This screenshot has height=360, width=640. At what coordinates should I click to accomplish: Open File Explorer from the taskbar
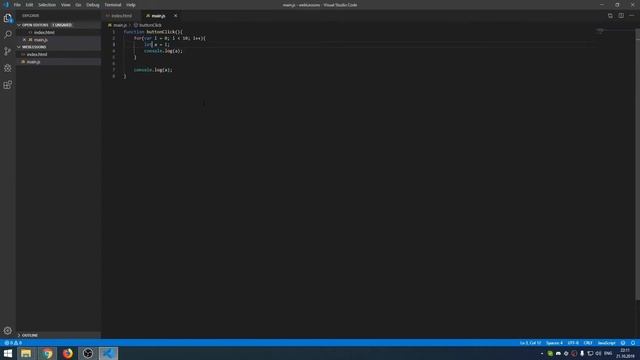tap(26, 353)
